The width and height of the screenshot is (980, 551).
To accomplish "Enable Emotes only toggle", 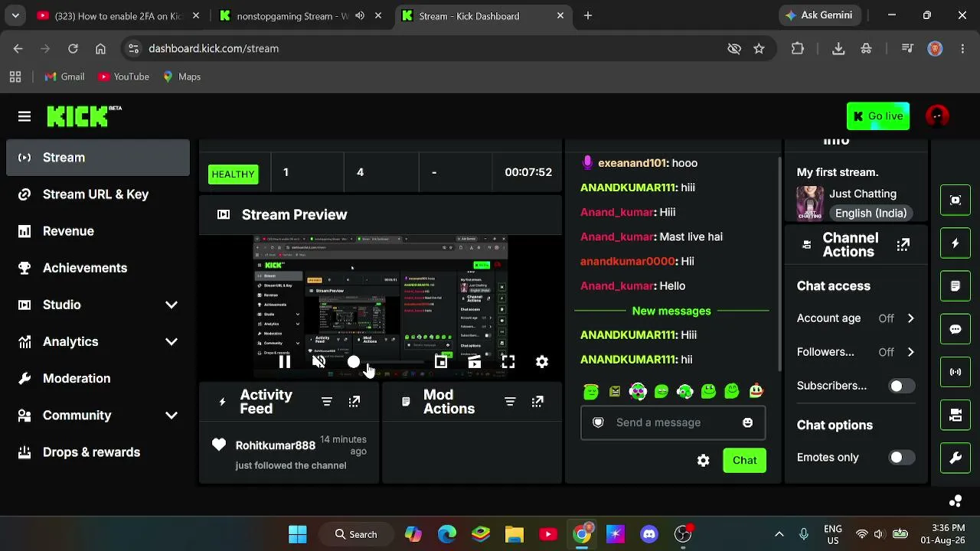I will click(901, 458).
